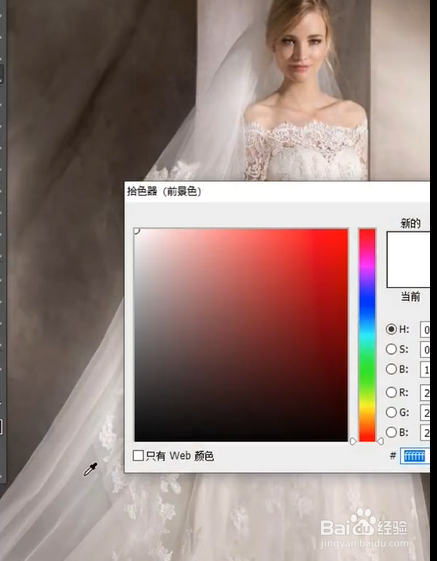437x561 pixels.
Task: Click the hue slider left arrow handle
Action: (353, 441)
